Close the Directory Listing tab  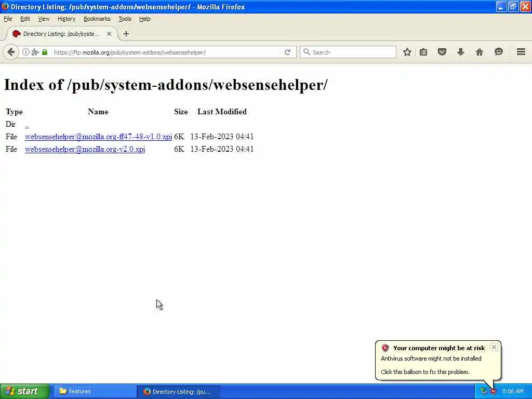(x=109, y=34)
